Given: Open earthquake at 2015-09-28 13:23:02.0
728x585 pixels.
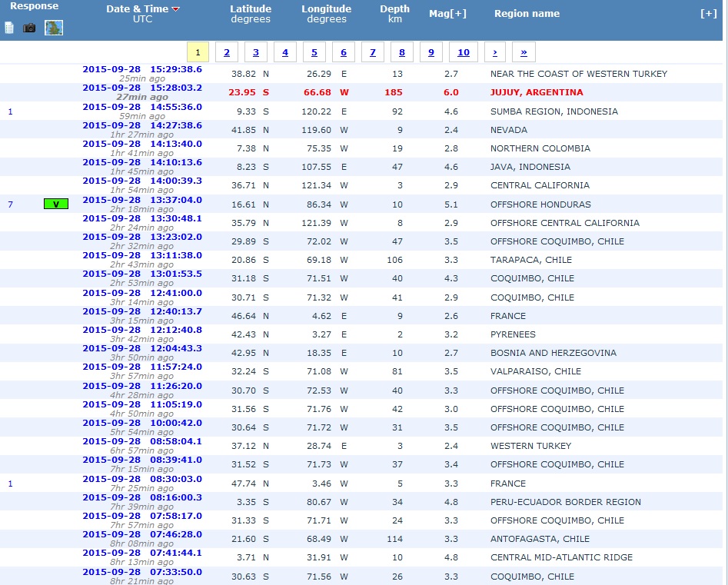Looking at the screenshot, I should click(x=142, y=237).
